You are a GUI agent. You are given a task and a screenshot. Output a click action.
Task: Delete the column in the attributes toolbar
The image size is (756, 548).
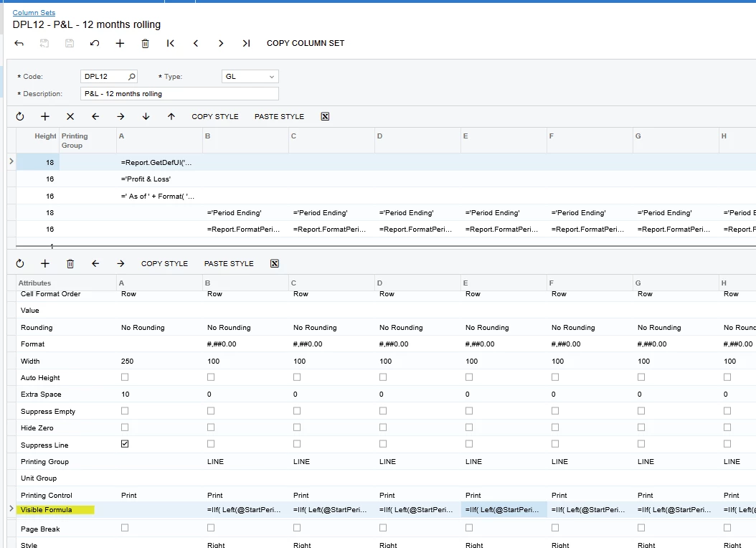click(x=70, y=264)
